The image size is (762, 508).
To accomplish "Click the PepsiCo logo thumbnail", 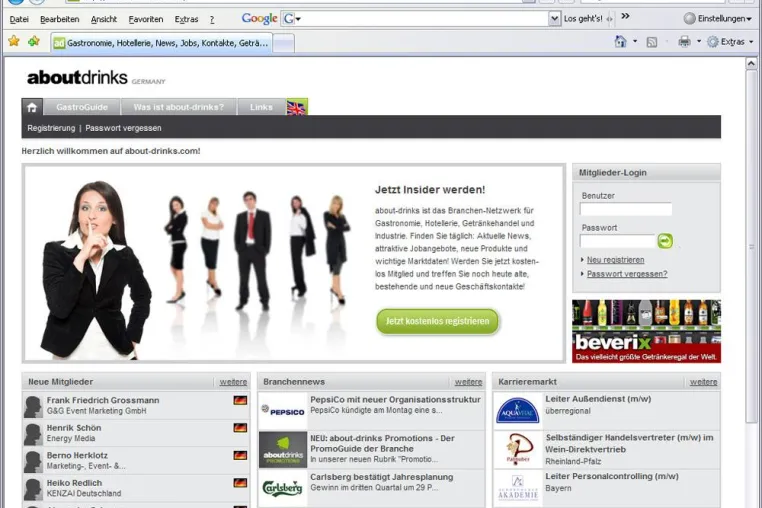I will coord(283,411).
